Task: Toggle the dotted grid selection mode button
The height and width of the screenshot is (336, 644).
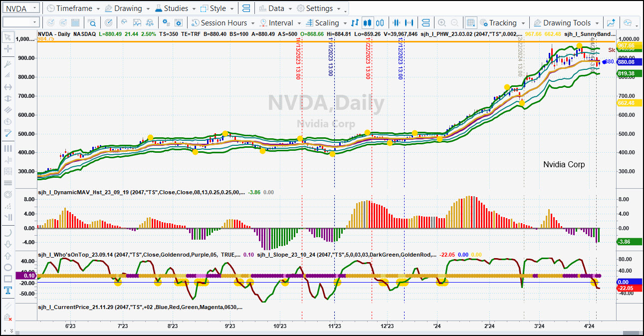Action: click(470, 23)
